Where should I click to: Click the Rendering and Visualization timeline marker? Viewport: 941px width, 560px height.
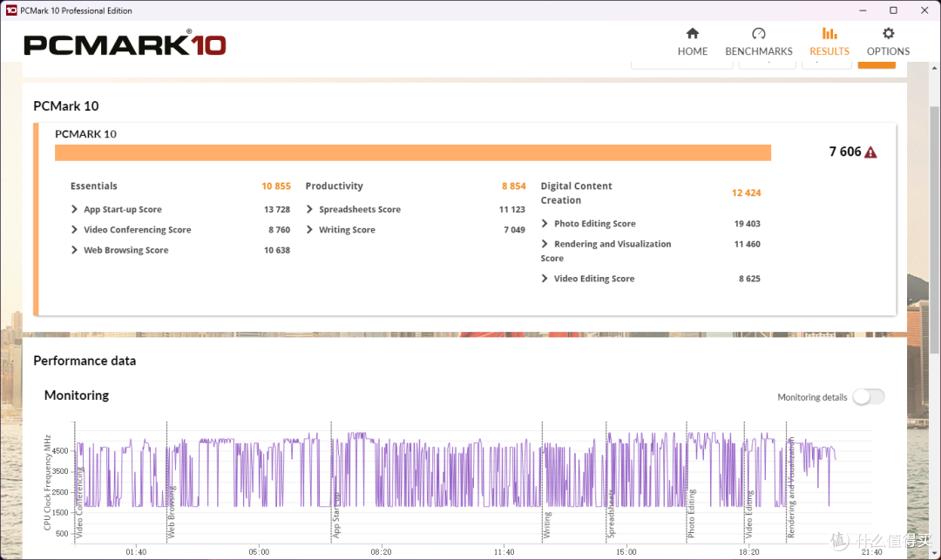pyautogui.click(x=790, y=488)
